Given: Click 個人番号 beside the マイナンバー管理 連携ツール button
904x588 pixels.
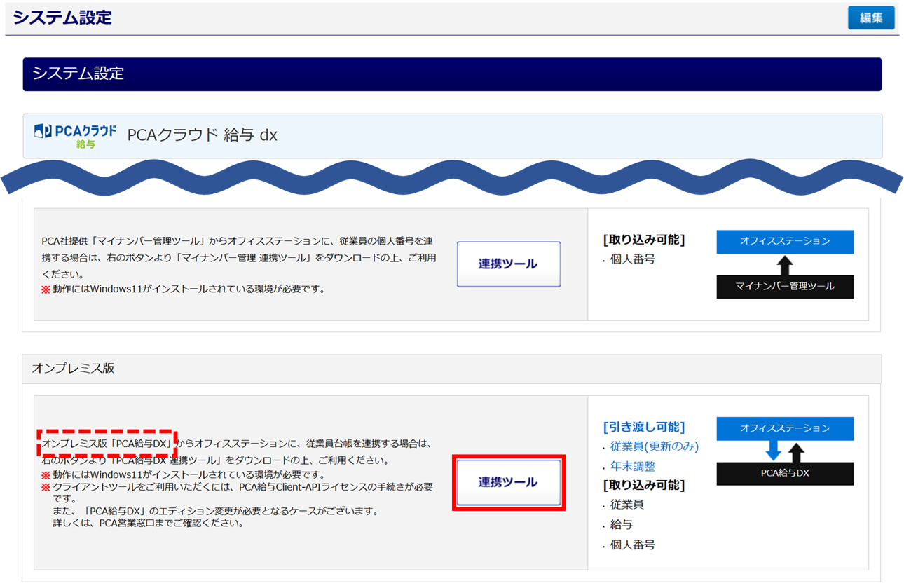Looking at the screenshot, I should coord(632,259).
